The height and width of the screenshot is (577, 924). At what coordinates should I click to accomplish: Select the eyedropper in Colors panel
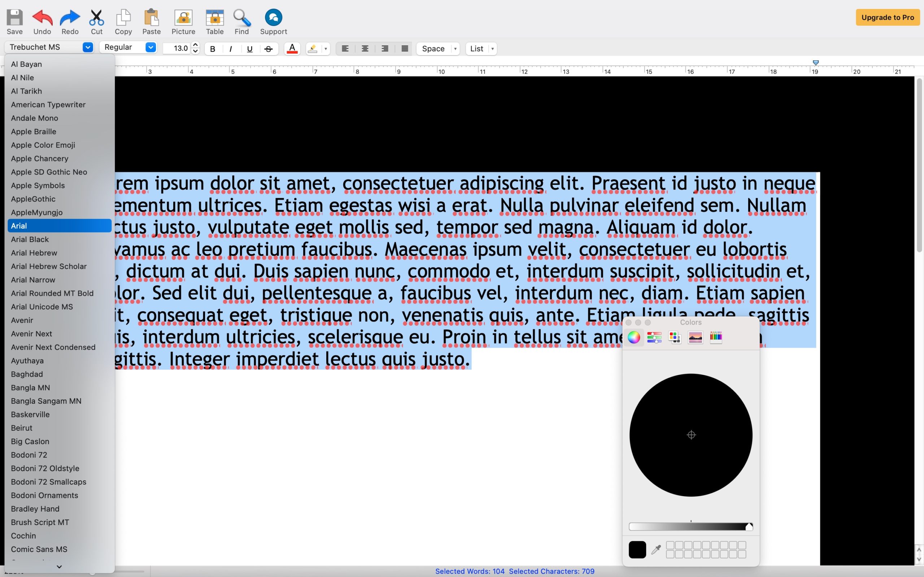(x=656, y=550)
